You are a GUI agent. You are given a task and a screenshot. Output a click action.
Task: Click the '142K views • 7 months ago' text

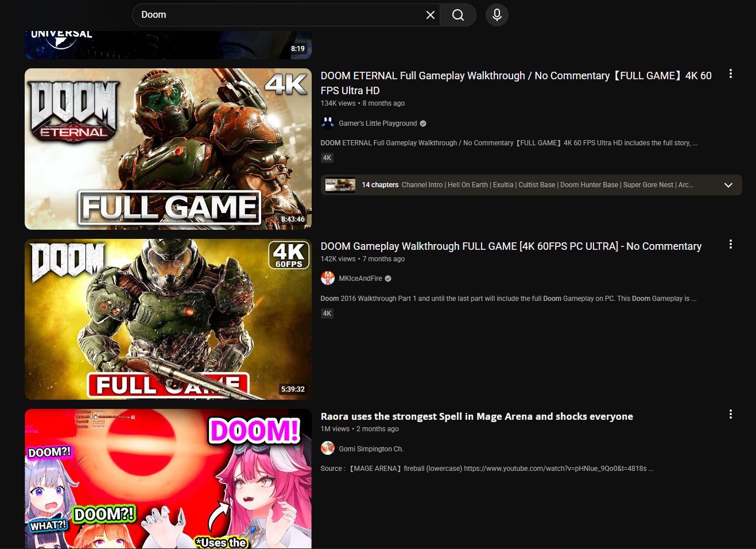(363, 259)
